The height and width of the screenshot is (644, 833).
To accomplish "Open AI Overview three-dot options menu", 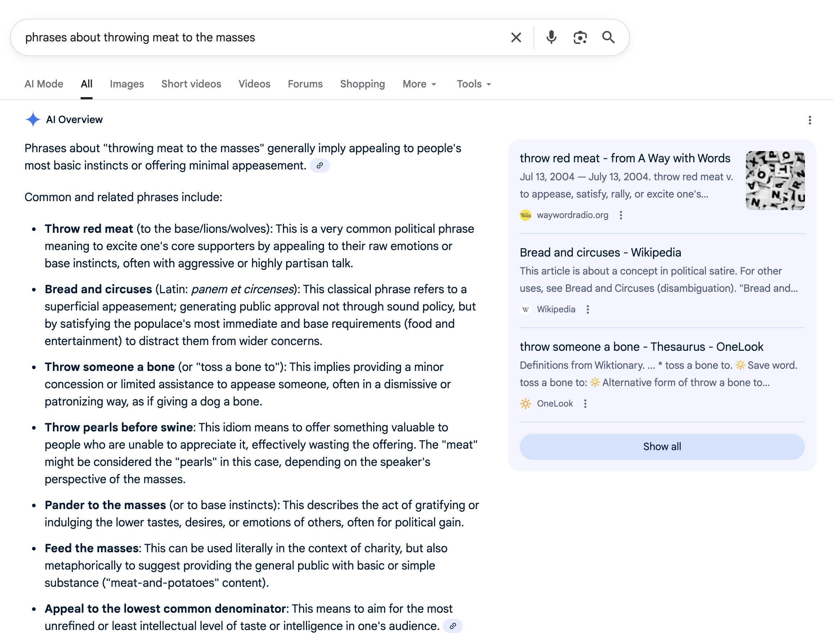I will click(x=810, y=121).
